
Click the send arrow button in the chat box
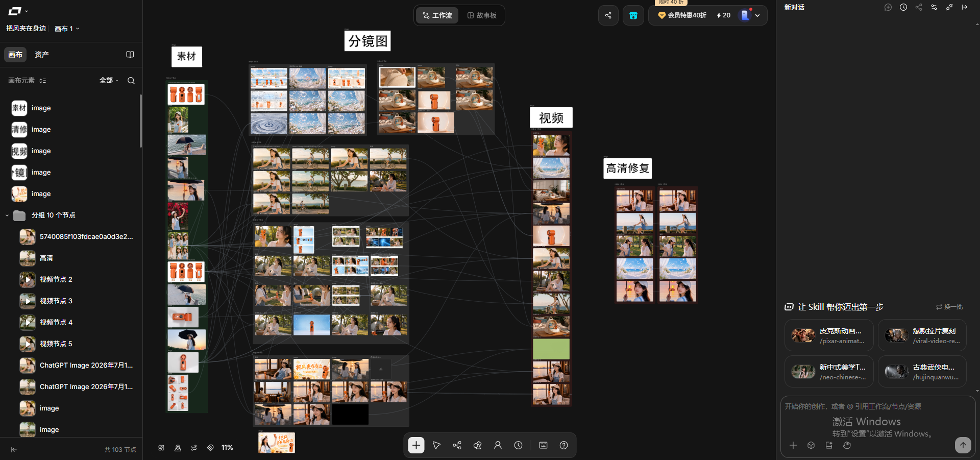(x=963, y=445)
